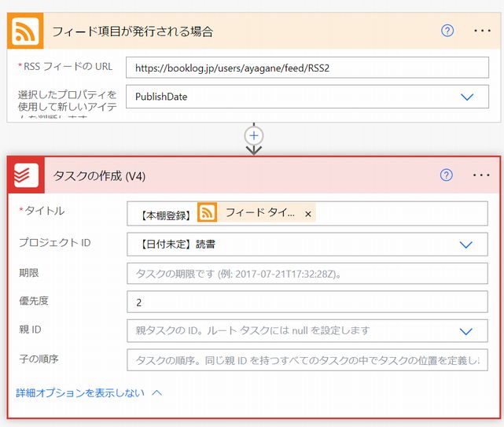Screen dimensions: 504x427
Task: Click the 【本棚登録】 text in the title
Action: coord(166,215)
